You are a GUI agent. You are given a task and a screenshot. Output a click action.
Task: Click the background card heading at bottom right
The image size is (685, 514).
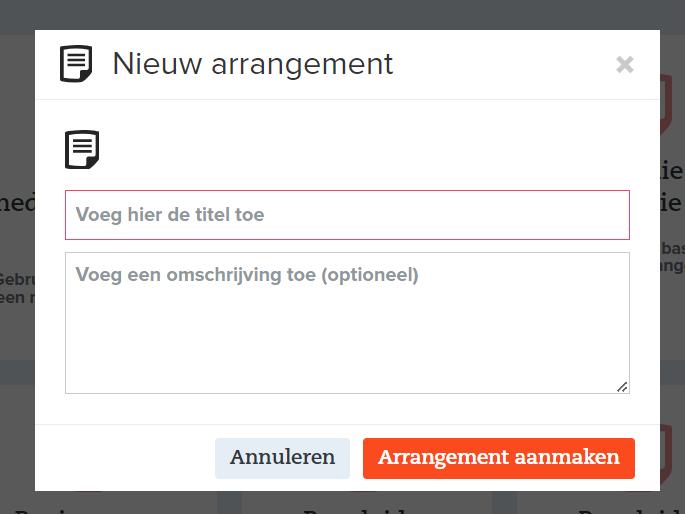coord(631,510)
